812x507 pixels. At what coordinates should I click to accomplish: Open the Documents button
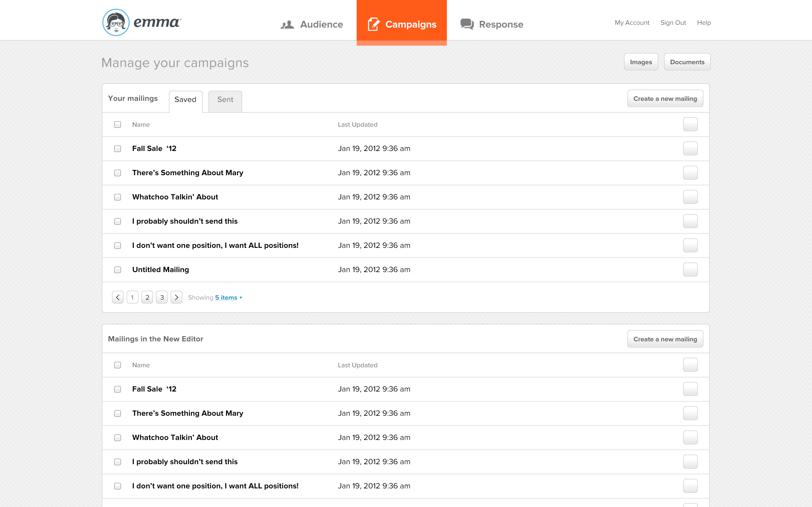[x=687, y=62]
